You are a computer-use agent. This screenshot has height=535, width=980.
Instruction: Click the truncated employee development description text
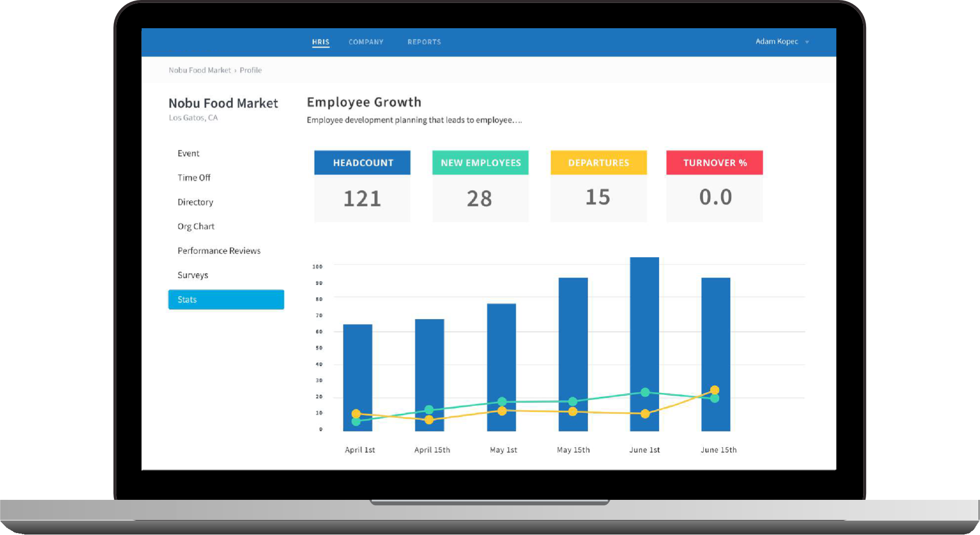414,120
